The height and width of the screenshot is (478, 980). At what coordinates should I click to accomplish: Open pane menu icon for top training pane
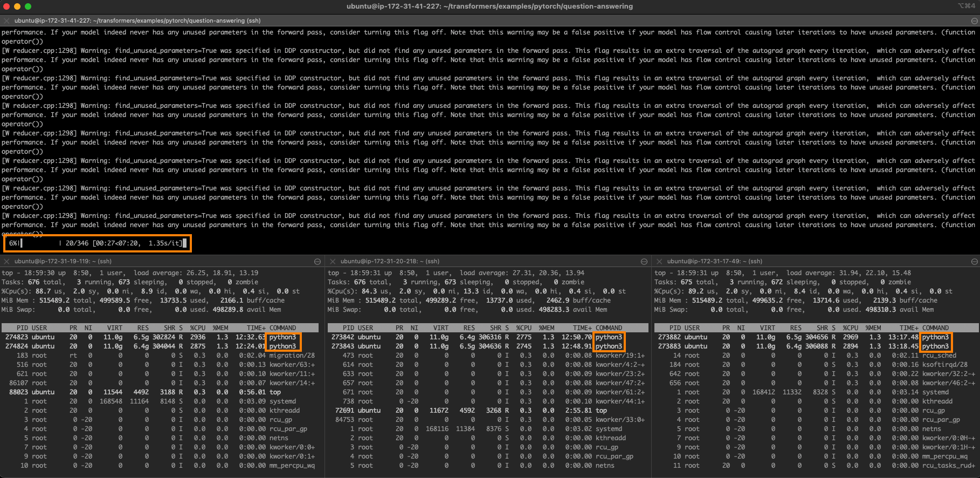tap(974, 21)
